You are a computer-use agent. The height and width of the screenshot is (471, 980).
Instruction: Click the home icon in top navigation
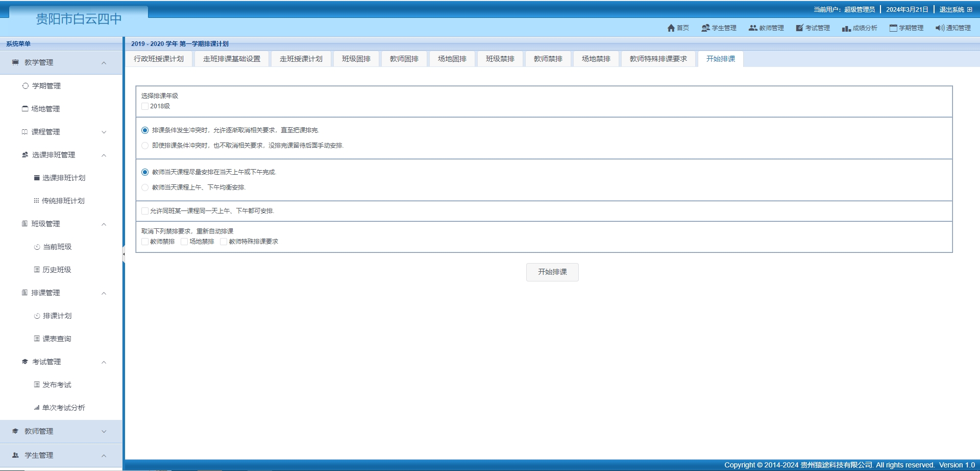pos(671,28)
